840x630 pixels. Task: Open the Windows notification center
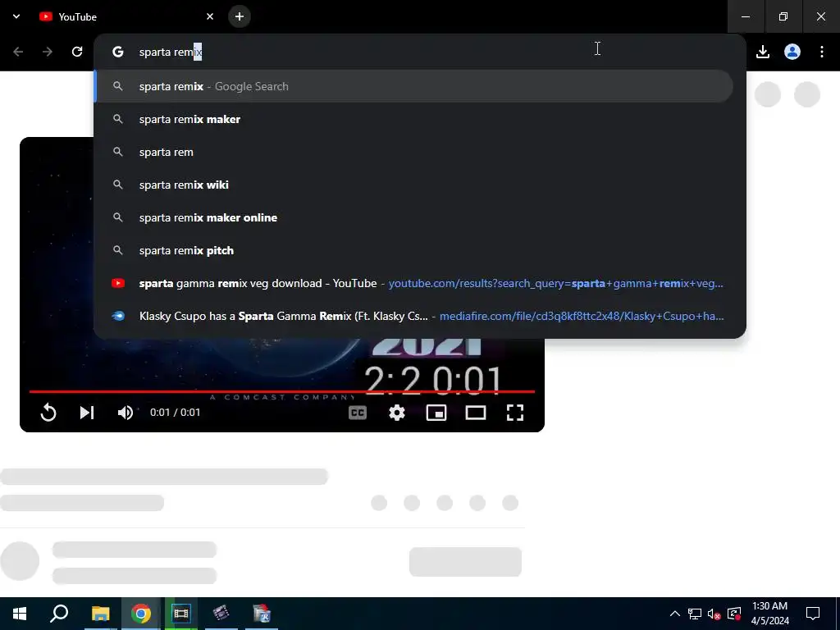click(813, 614)
